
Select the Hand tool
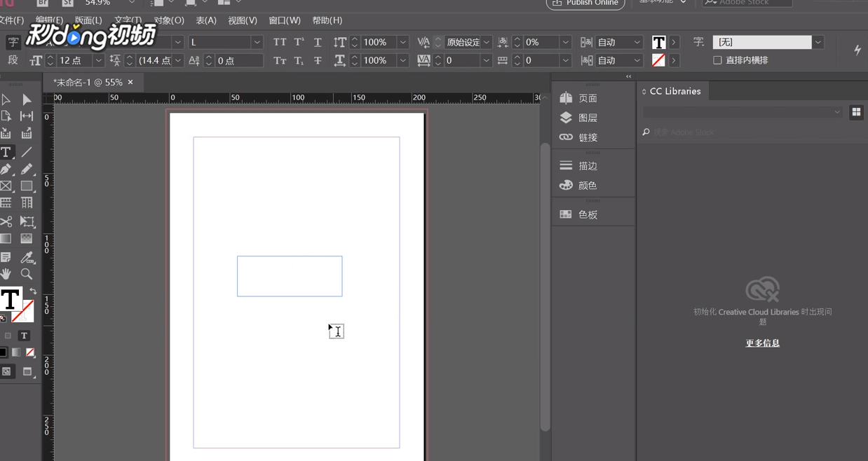(x=6, y=274)
